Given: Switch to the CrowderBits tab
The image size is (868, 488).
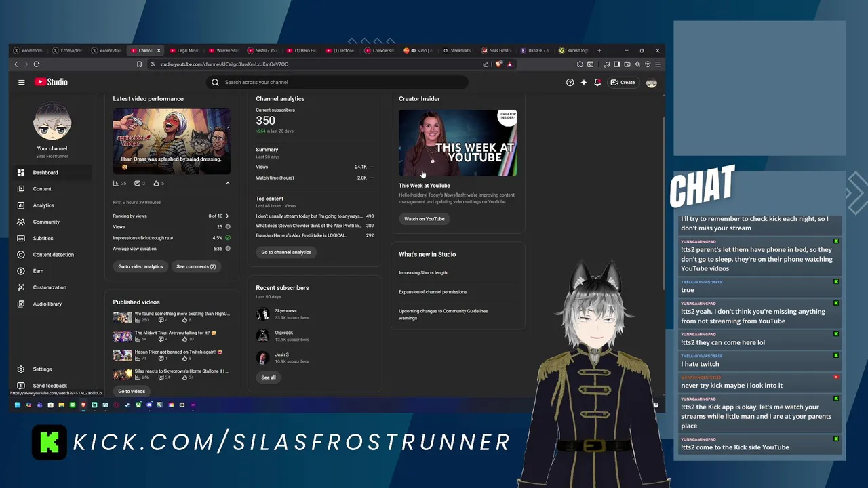Looking at the screenshot, I should coord(380,50).
